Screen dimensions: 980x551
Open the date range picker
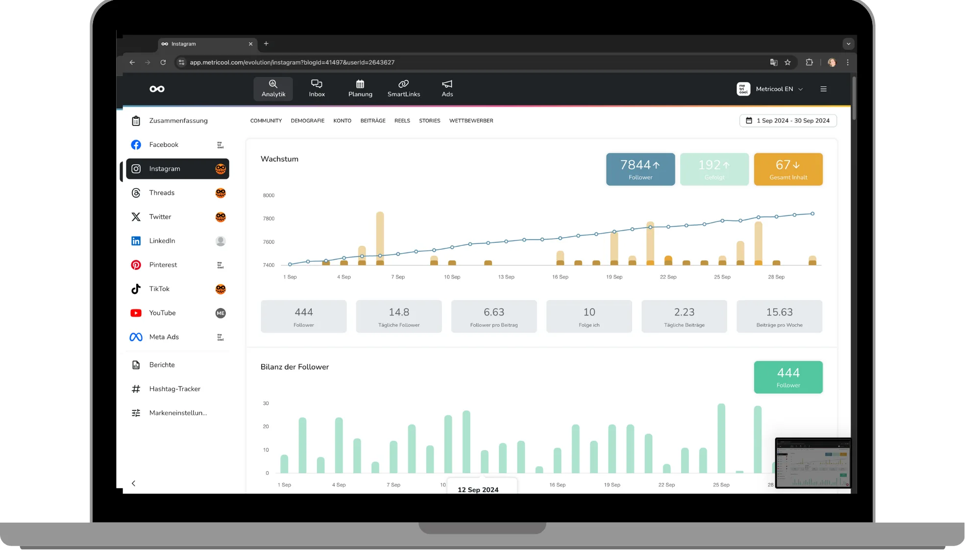788,120
